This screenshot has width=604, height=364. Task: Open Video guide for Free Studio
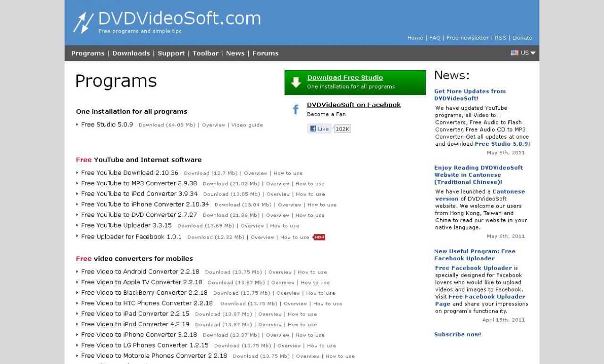pos(247,125)
